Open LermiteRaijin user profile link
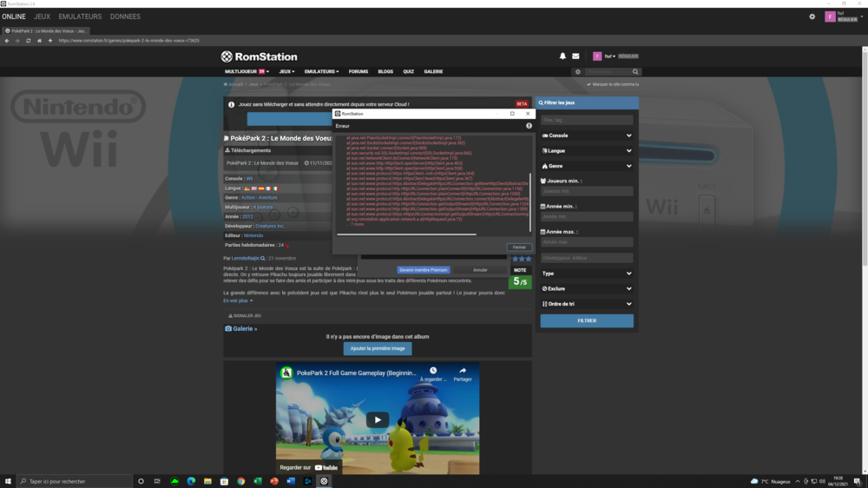 tap(246, 258)
